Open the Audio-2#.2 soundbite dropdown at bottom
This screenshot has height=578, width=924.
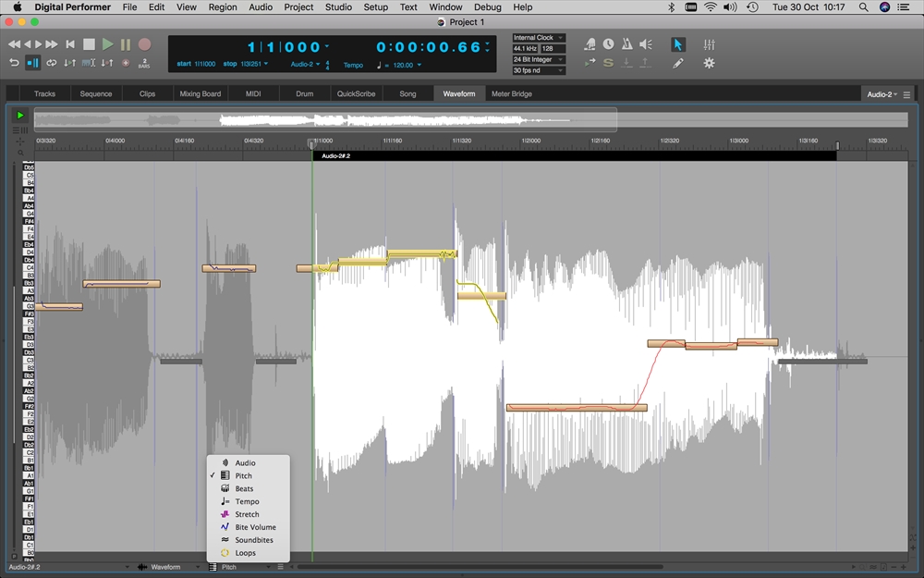tap(69, 567)
